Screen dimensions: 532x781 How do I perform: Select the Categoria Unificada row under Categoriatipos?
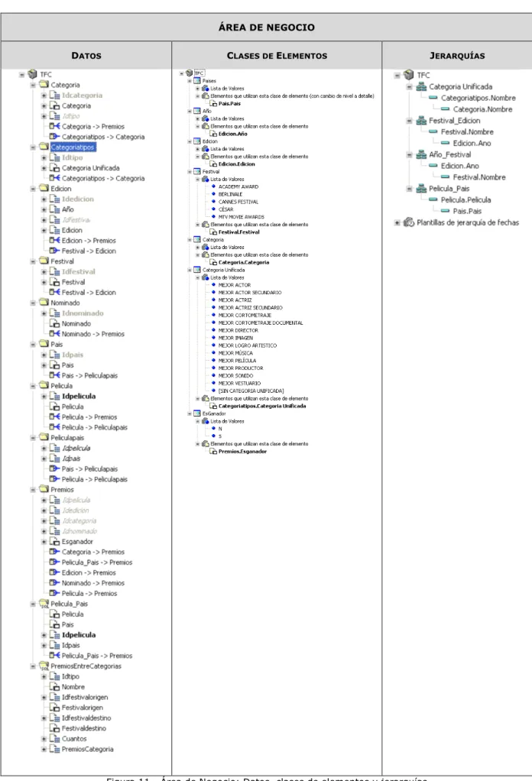pos(91,168)
